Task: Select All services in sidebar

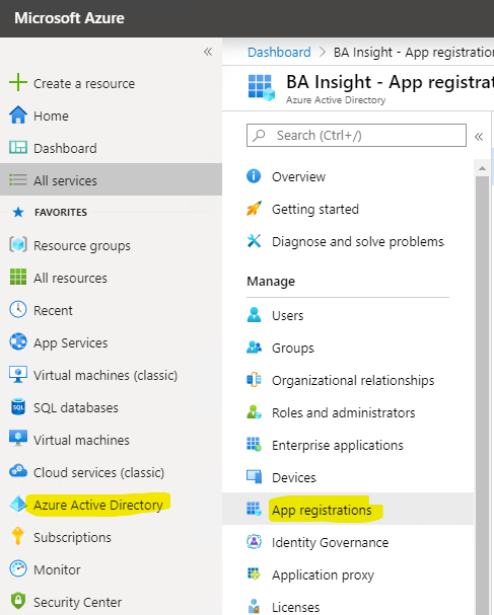Action: click(x=111, y=180)
